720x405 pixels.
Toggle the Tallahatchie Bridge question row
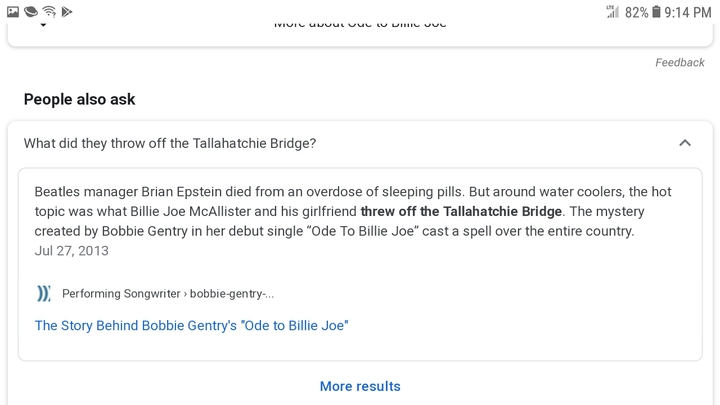point(360,143)
